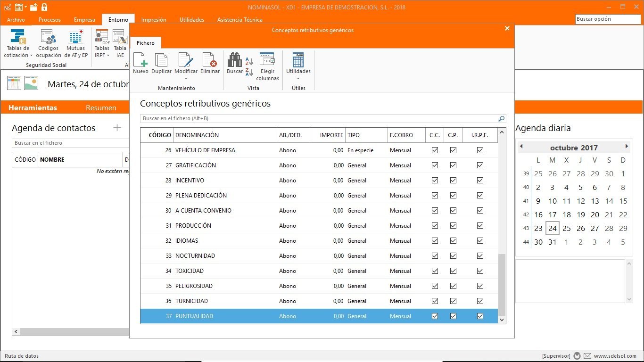Toggle C.P. checkbox for A CUENTA CONVENIO
Screen dimensions: 644x362
pyautogui.click(x=453, y=211)
